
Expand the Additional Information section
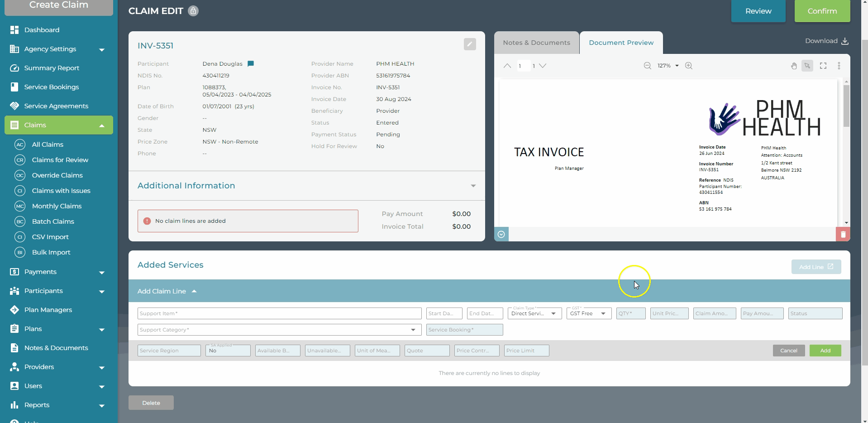click(473, 186)
